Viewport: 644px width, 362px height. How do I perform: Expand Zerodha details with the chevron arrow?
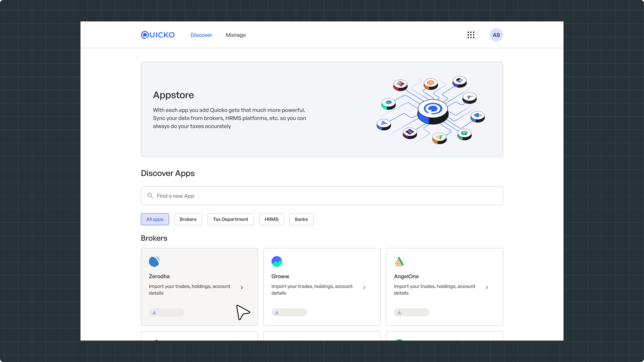point(242,288)
